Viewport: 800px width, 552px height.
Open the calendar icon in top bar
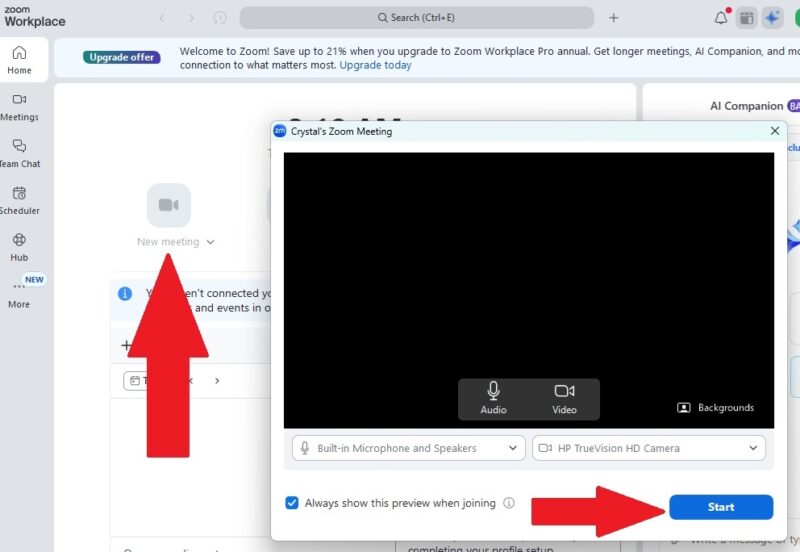point(747,18)
